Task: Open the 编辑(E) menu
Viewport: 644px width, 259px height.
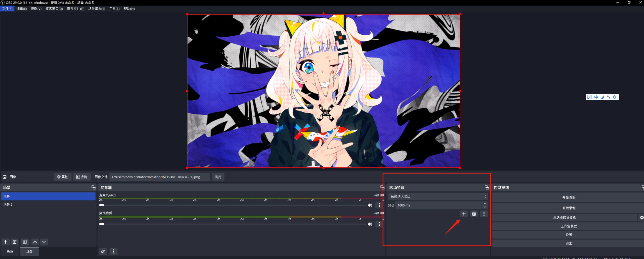Action: pos(22,9)
